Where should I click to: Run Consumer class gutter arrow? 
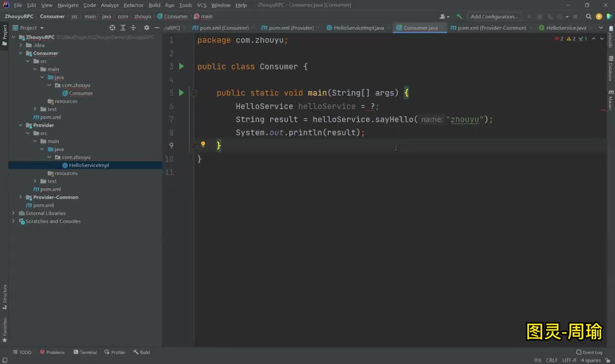(x=182, y=66)
